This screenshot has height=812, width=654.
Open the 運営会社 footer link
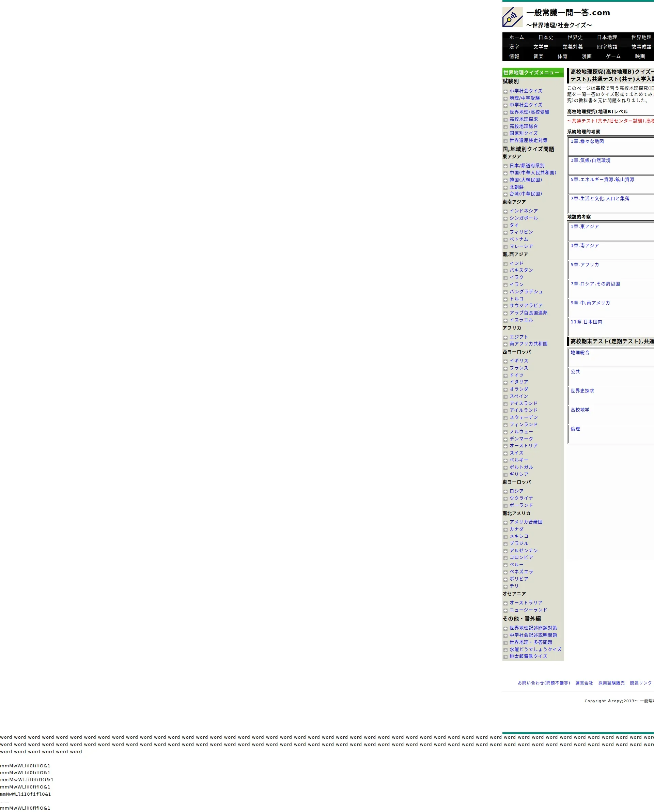coord(584,683)
